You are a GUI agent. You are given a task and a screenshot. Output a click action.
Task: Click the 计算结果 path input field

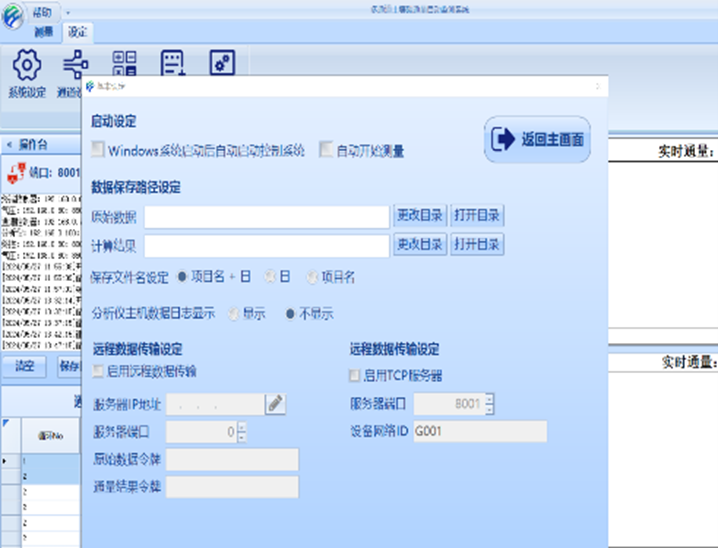click(267, 246)
